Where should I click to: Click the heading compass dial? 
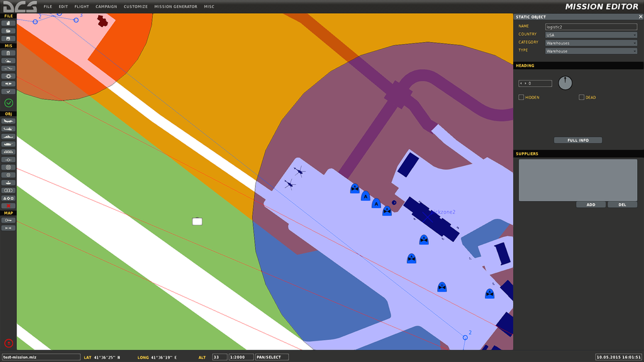click(x=565, y=82)
